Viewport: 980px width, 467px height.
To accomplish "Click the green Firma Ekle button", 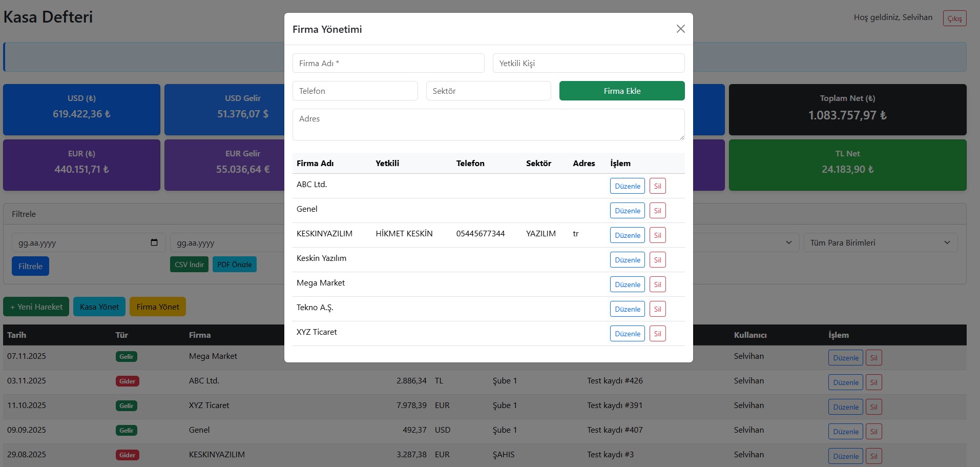I will [x=621, y=91].
